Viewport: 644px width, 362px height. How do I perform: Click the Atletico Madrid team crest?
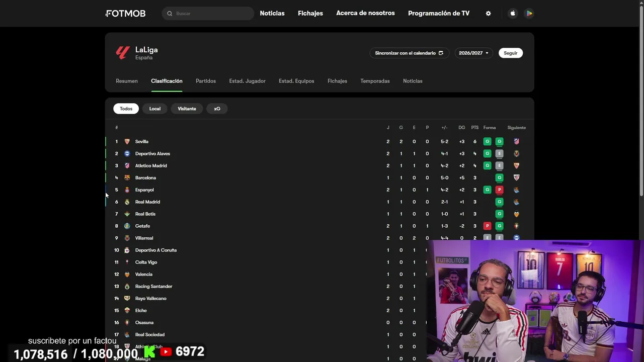click(x=127, y=165)
